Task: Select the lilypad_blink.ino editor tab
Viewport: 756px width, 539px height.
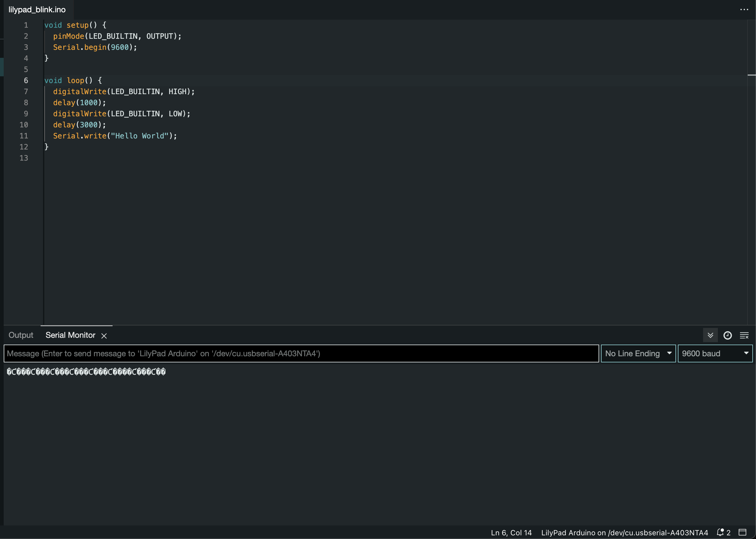Action: pos(37,10)
